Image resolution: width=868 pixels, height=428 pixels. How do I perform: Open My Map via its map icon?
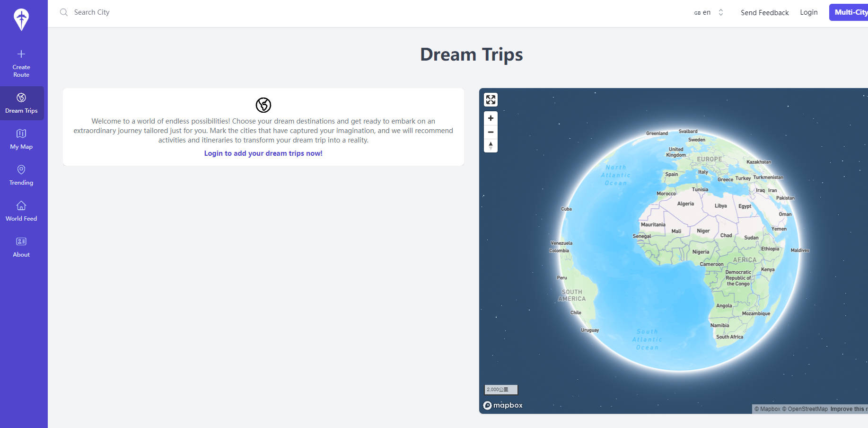point(21,134)
